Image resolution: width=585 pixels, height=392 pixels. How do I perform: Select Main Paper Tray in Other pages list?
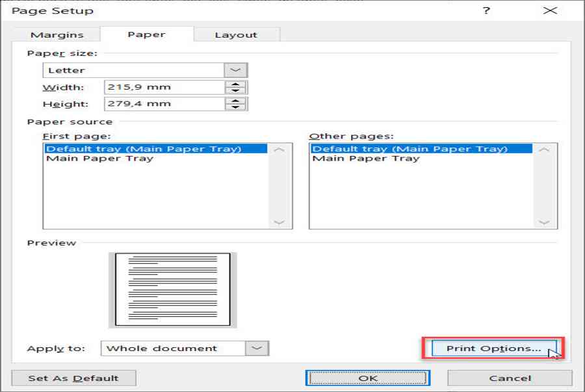coord(422,159)
